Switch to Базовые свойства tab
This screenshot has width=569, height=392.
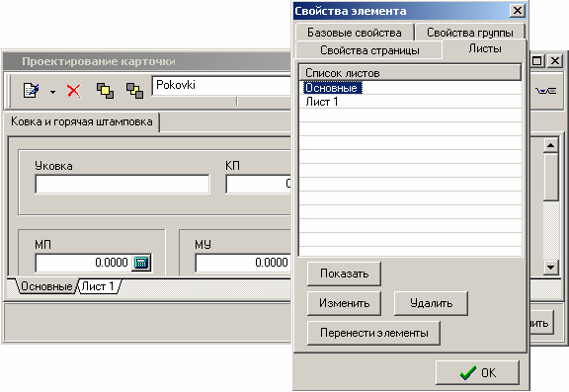pyautogui.click(x=355, y=33)
